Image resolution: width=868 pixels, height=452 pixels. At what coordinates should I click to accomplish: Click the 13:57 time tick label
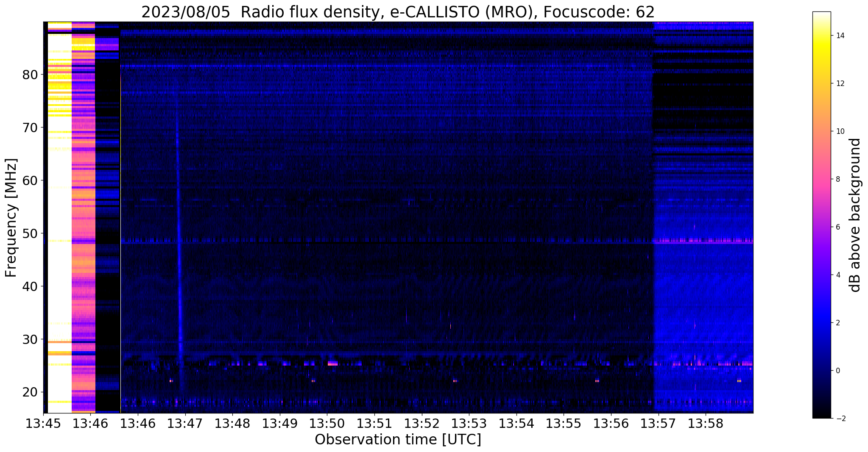pyautogui.click(x=658, y=423)
